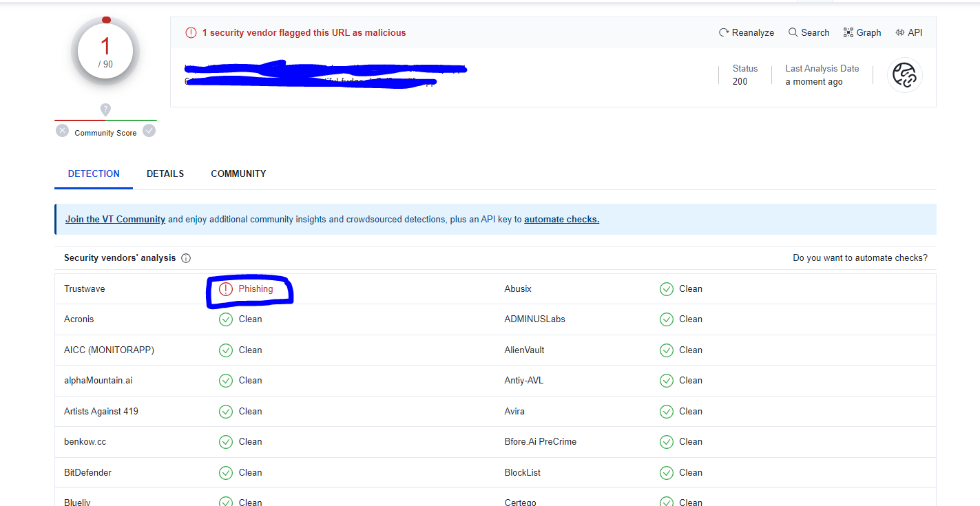The image size is (980, 506).
Task: Click the malicious URL flagged message
Action: pos(304,32)
